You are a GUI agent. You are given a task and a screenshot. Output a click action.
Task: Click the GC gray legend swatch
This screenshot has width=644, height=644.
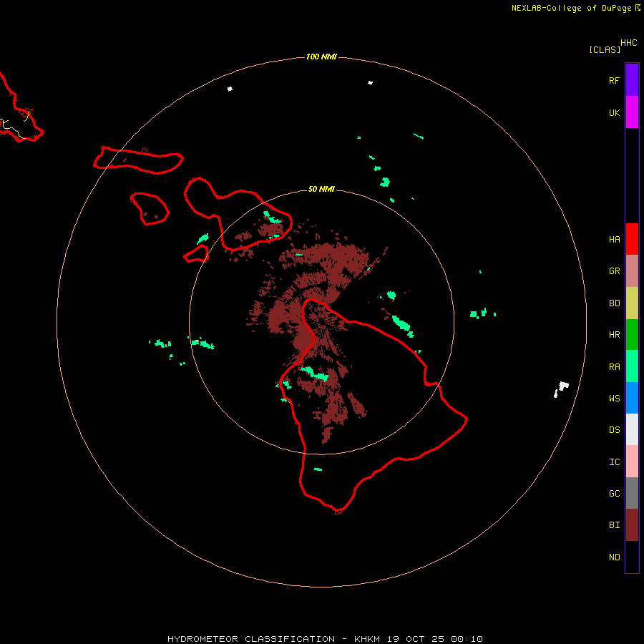point(632,493)
